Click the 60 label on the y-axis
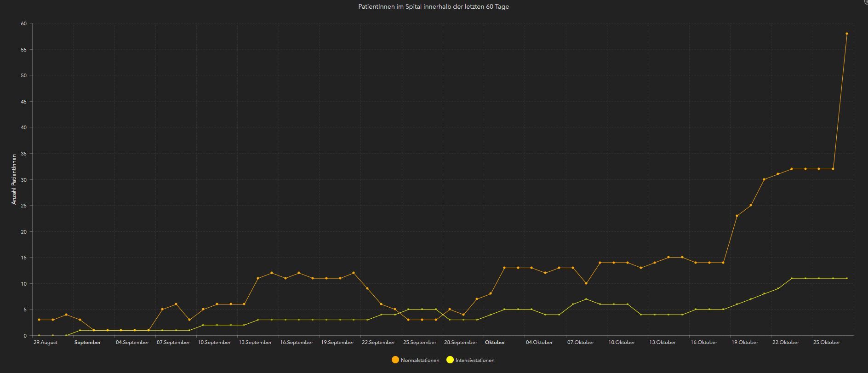 [23, 23]
